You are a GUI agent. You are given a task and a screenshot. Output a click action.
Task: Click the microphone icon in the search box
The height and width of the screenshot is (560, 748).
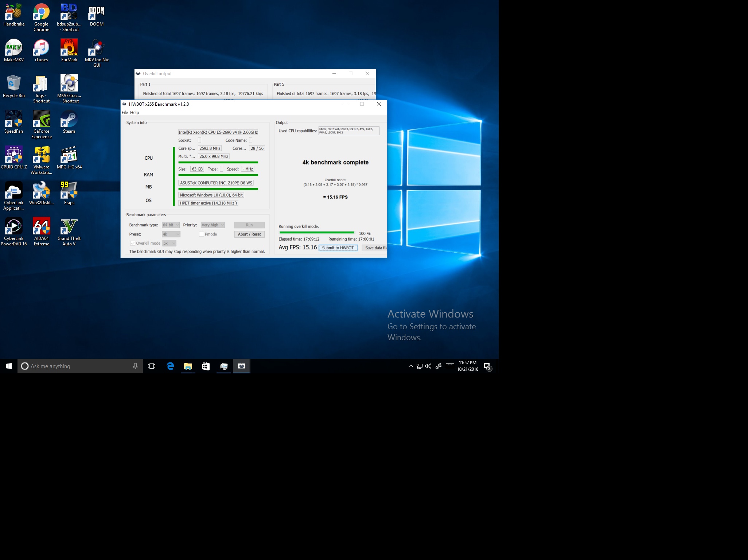(135, 366)
